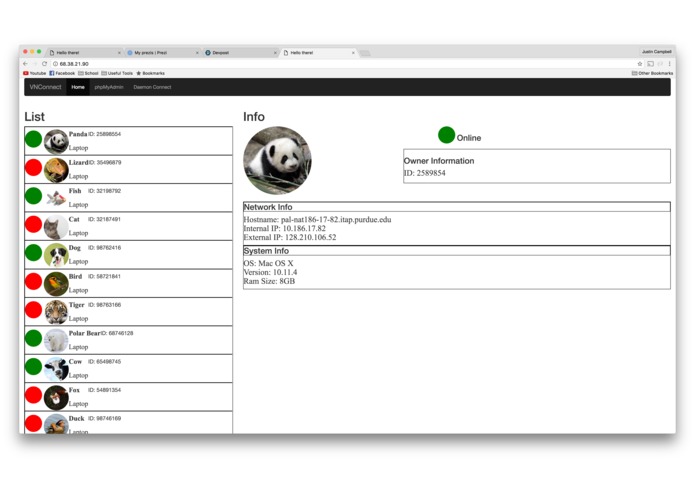Open the VNConnect brand link
Viewport: 695px width, 494px height.
[45, 87]
